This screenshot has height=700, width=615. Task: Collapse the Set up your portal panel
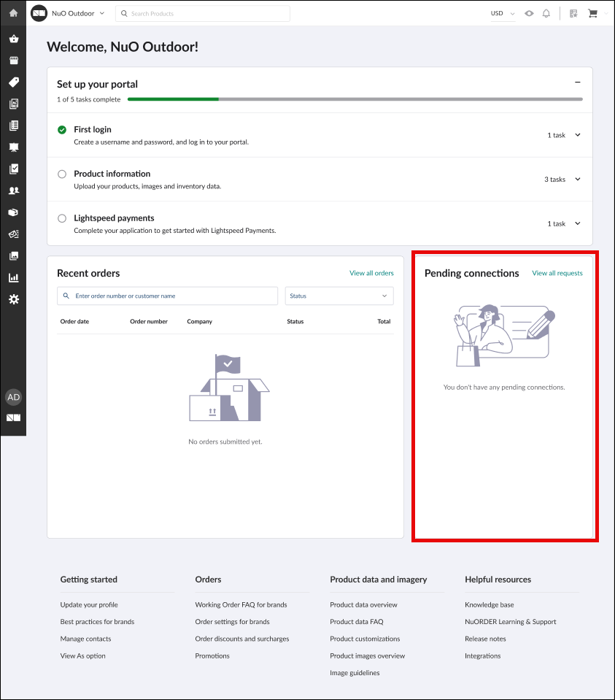(578, 83)
